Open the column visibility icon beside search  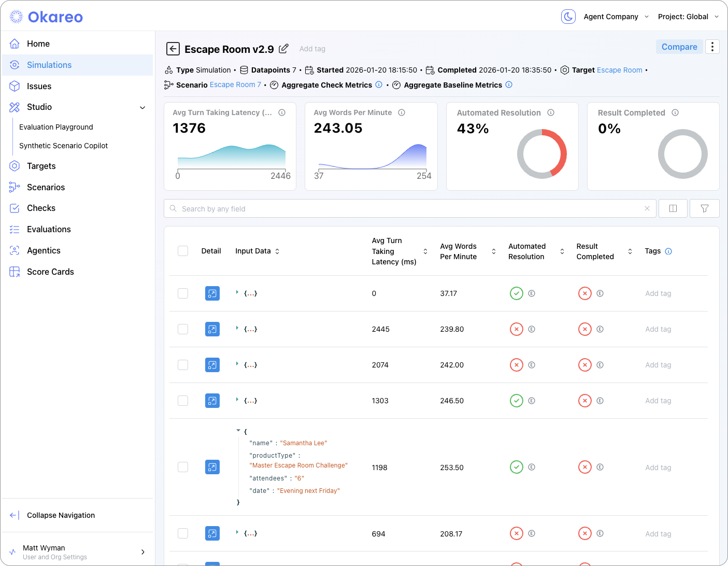point(673,208)
